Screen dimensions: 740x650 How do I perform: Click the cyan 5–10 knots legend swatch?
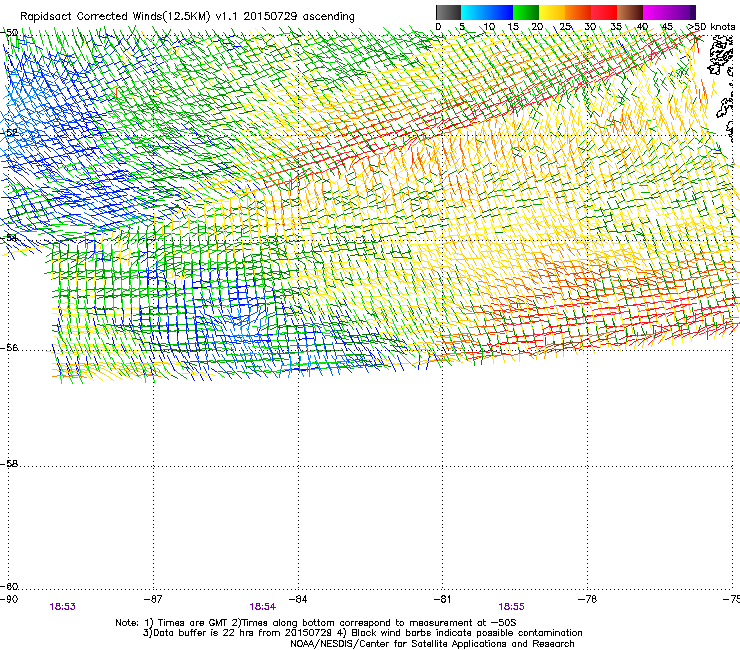click(474, 12)
